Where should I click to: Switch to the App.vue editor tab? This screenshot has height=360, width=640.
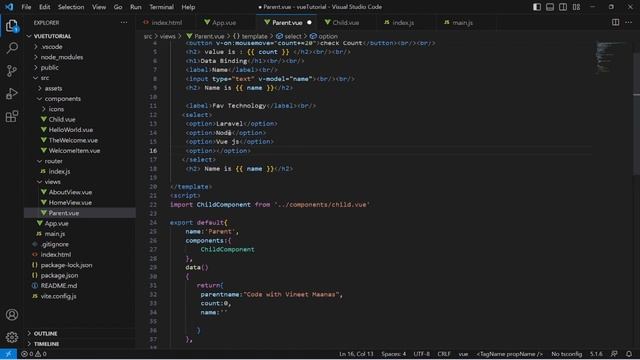(x=223, y=22)
